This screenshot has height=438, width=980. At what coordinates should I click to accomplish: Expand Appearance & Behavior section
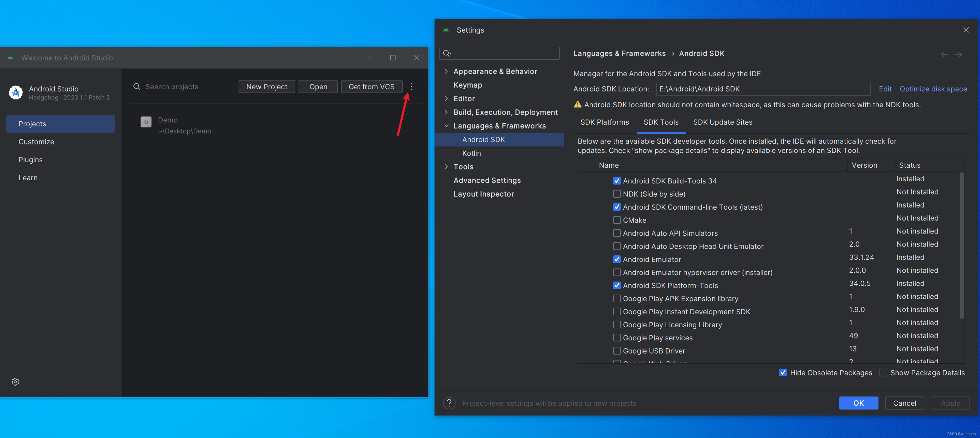pyautogui.click(x=446, y=71)
